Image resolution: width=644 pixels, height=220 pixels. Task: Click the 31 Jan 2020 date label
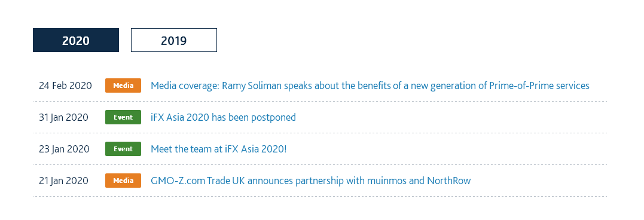63,117
